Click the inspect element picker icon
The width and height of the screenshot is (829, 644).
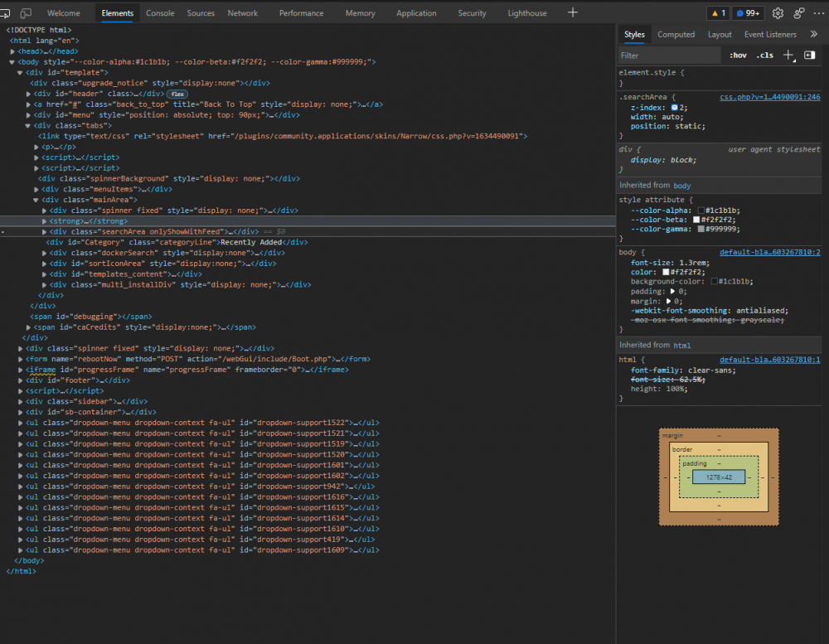5,13
